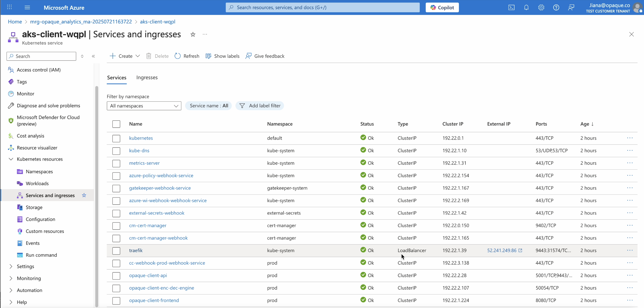This screenshot has width=644, height=308.
Task: Expand the Automation section
Action: tap(11, 290)
